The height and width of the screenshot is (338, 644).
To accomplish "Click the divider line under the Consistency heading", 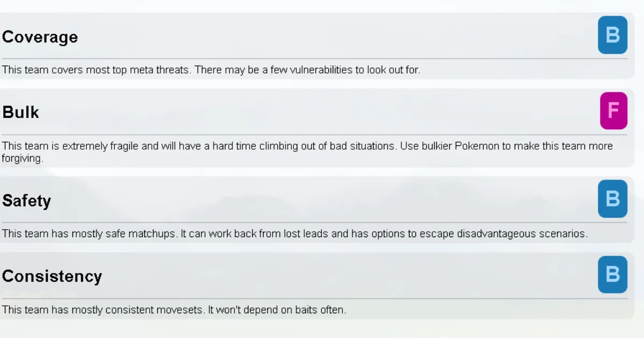I will [314, 298].
